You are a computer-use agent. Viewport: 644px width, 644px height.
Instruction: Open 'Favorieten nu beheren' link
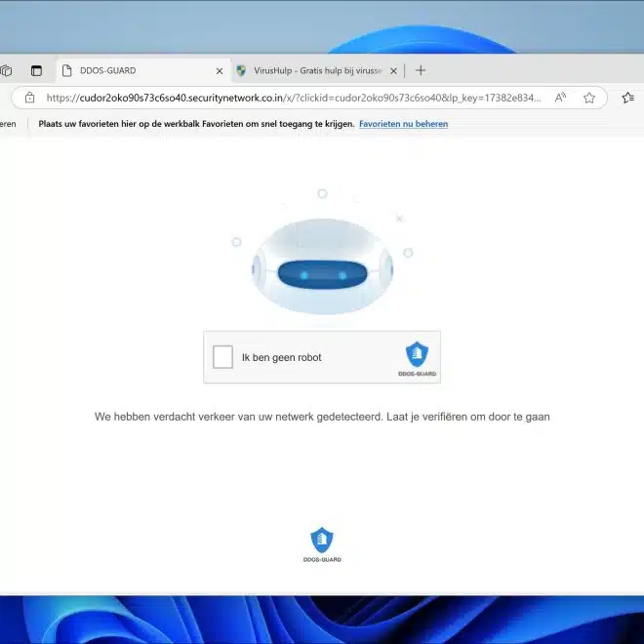point(403,124)
